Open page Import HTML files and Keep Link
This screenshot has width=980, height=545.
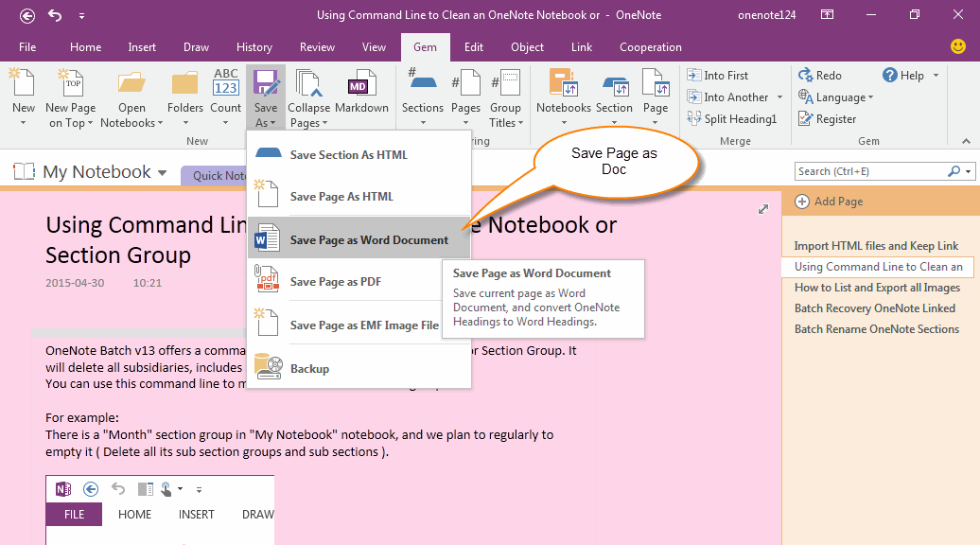point(876,246)
